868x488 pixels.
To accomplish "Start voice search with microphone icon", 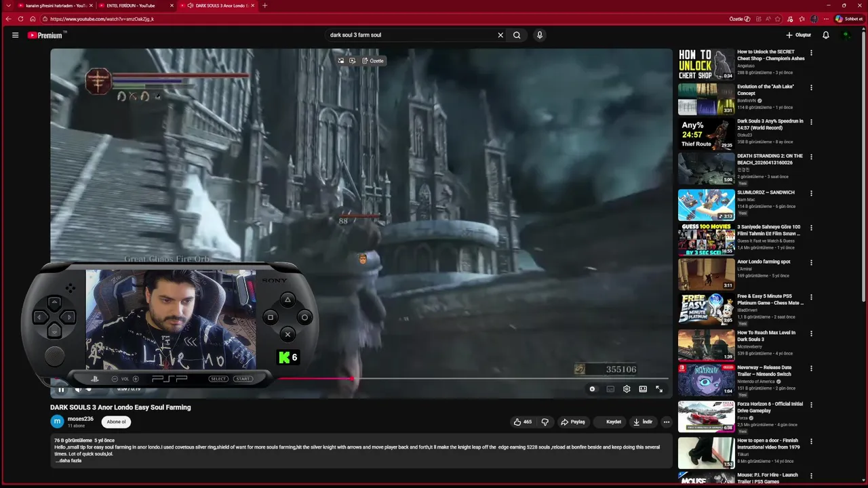I will [x=540, y=35].
